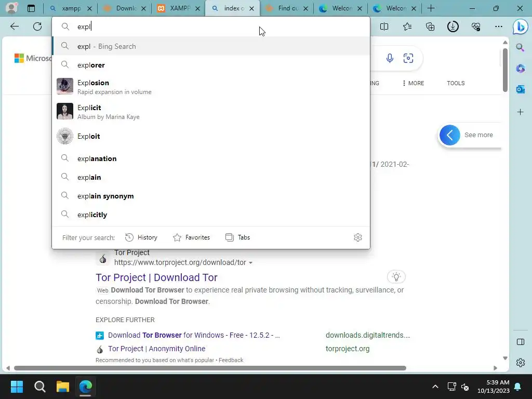
Task: Click the sidebar layout icon near bottom
Action: pos(520,342)
